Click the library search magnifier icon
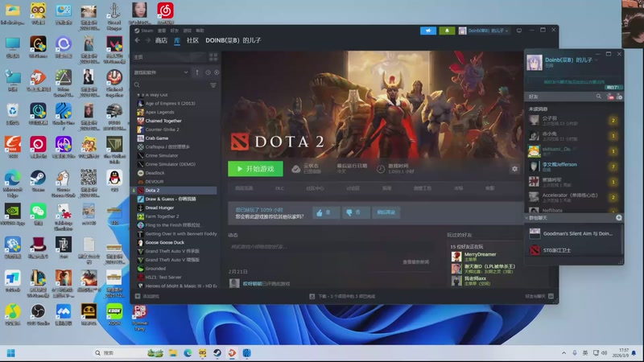 point(137,85)
